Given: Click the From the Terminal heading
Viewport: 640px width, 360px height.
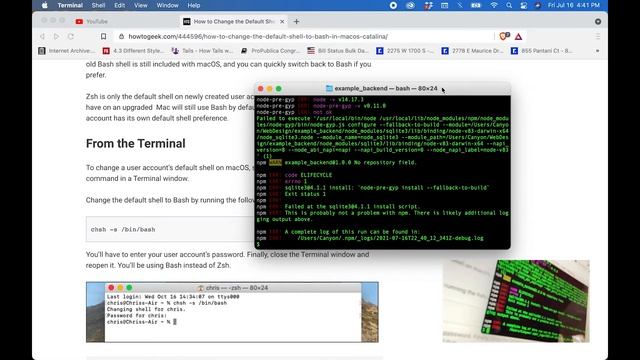Looking at the screenshot, I should coord(136,143).
